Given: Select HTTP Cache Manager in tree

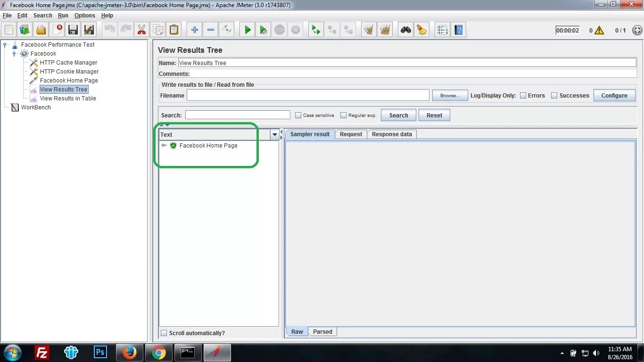Looking at the screenshot, I should click(68, 63).
